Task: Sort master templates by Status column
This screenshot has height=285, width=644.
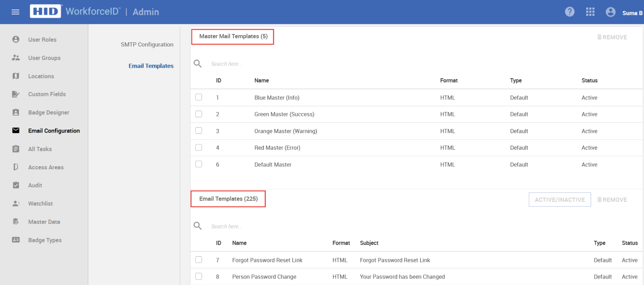Action: (x=590, y=81)
